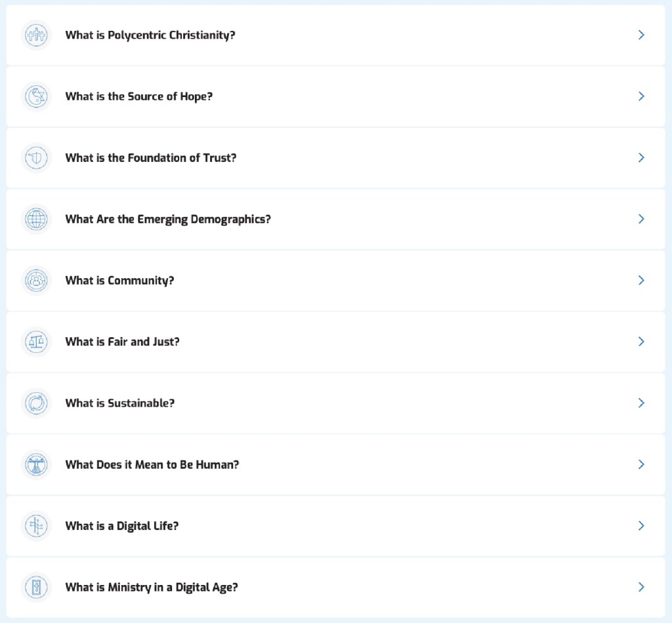
Task: Click the people icon beside Community
Action: point(36,280)
